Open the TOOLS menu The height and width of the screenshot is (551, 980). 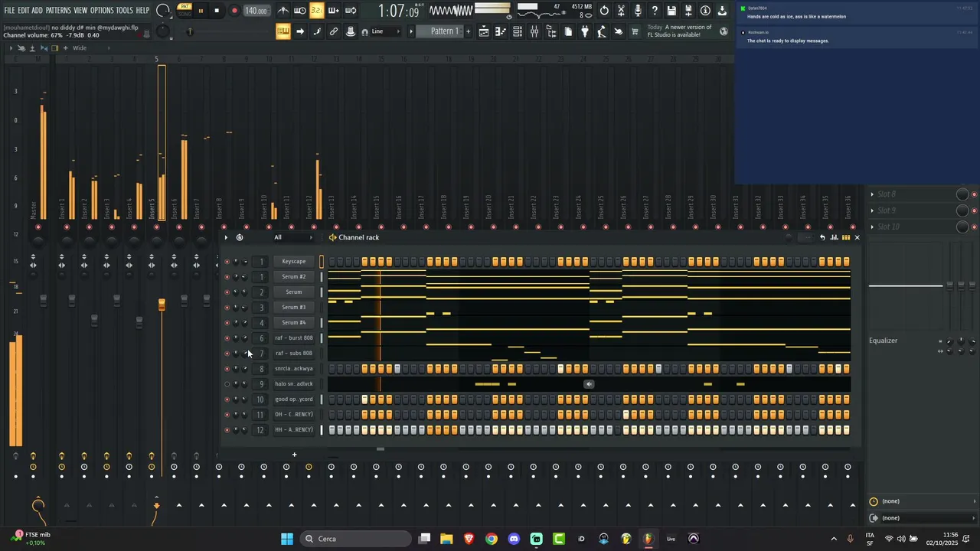click(124, 11)
